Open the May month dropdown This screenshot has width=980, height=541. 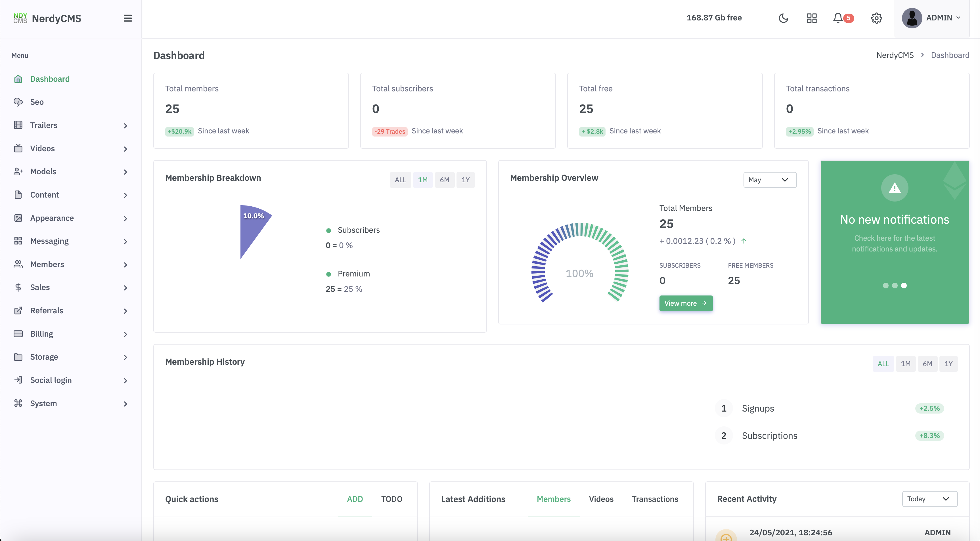pyautogui.click(x=770, y=180)
